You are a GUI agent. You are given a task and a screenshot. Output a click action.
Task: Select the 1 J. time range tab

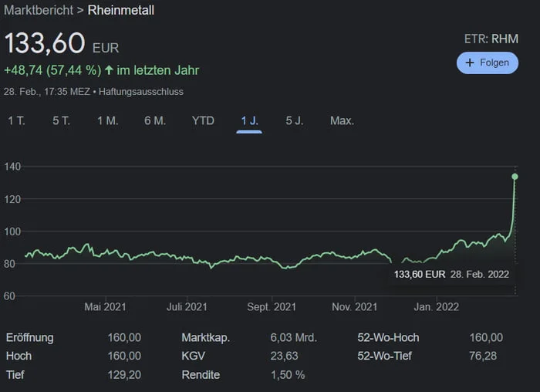click(x=249, y=120)
